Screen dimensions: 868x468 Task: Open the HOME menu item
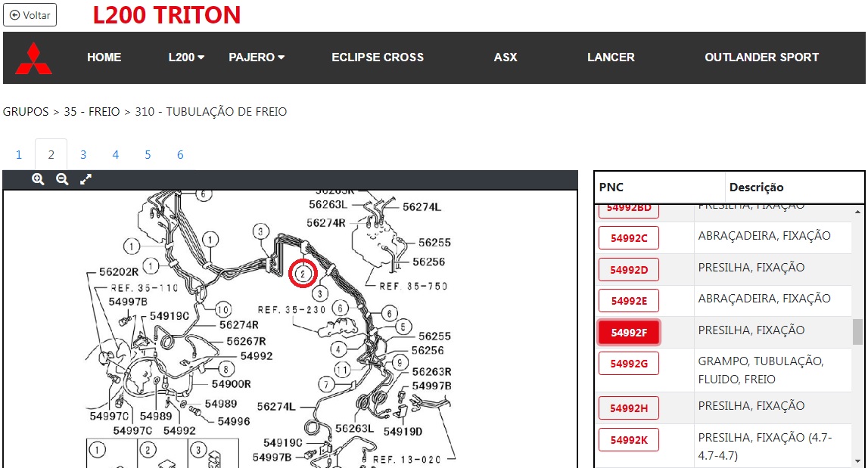[x=104, y=57]
